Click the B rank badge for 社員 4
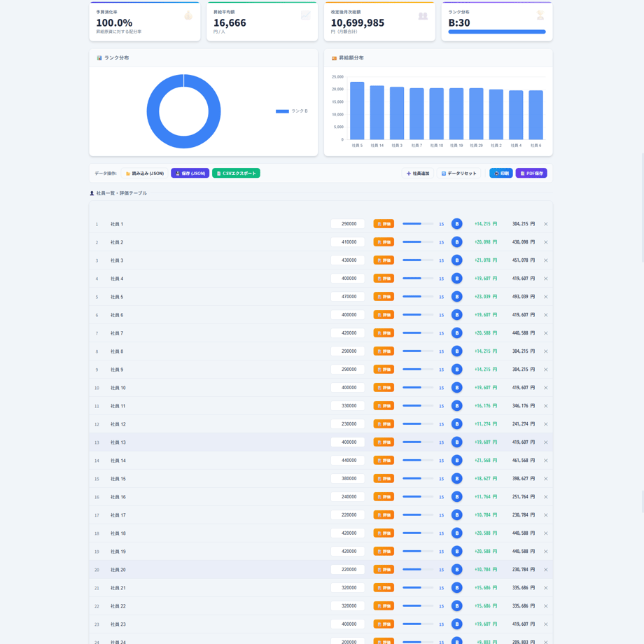The image size is (644, 644). click(456, 279)
